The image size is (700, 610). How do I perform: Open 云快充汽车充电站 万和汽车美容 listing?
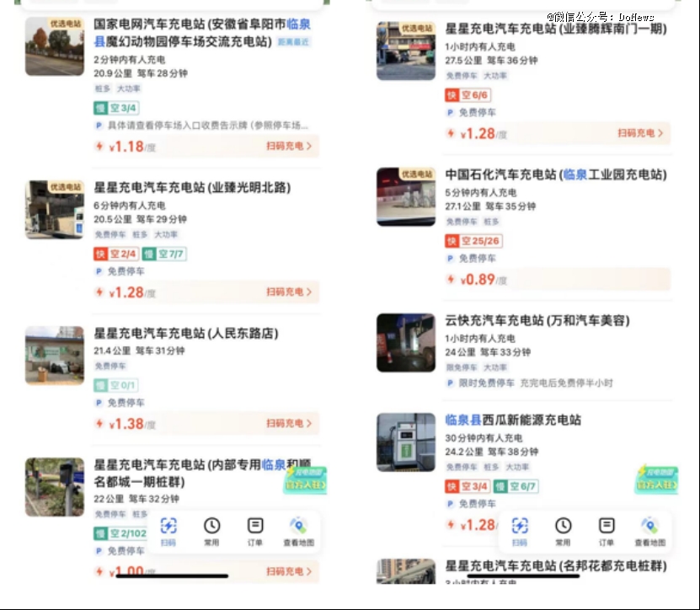pos(537,320)
